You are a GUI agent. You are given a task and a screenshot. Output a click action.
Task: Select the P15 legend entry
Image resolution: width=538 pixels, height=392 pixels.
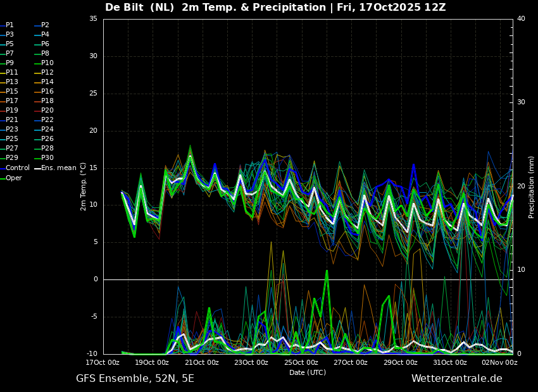pos(9,92)
